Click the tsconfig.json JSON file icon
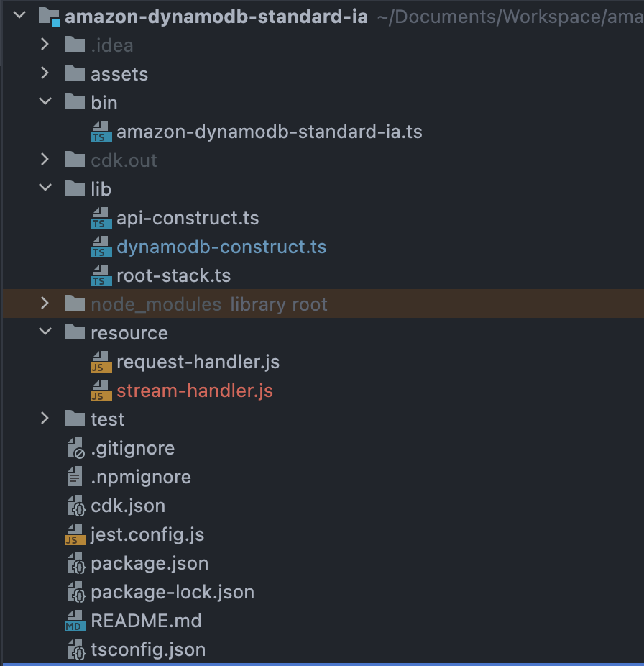 pyautogui.click(x=76, y=650)
